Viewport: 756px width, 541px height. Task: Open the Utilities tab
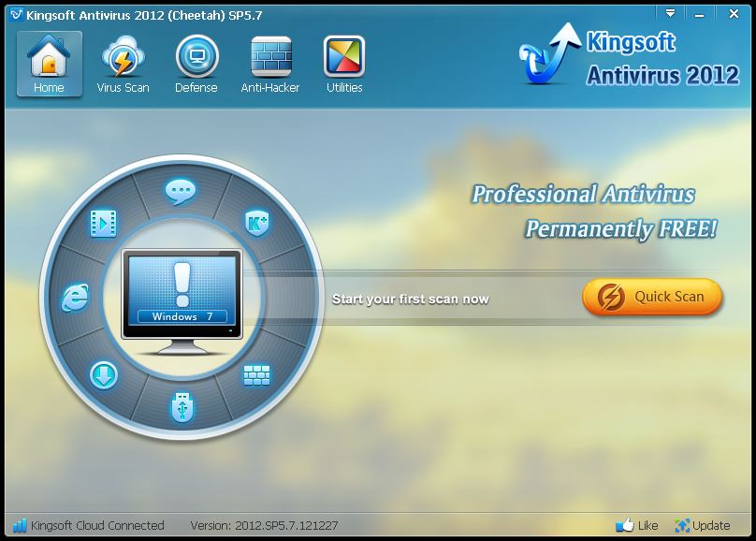coord(344,64)
